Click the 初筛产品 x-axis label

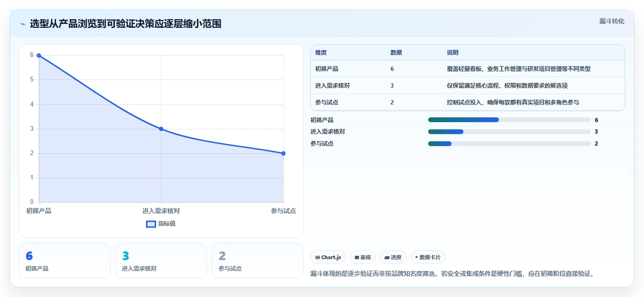point(39,211)
